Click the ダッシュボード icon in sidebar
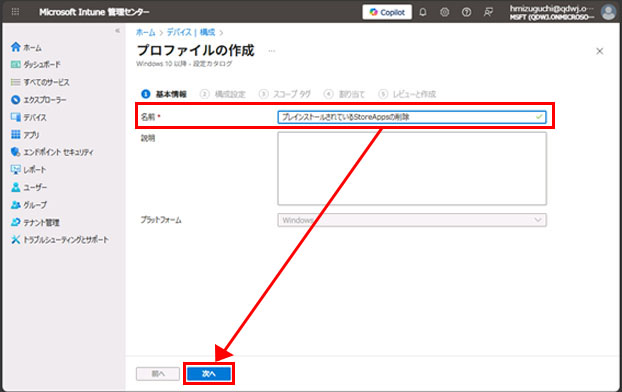Image resolution: width=622 pixels, height=392 pixels. (x=15, y=64)
